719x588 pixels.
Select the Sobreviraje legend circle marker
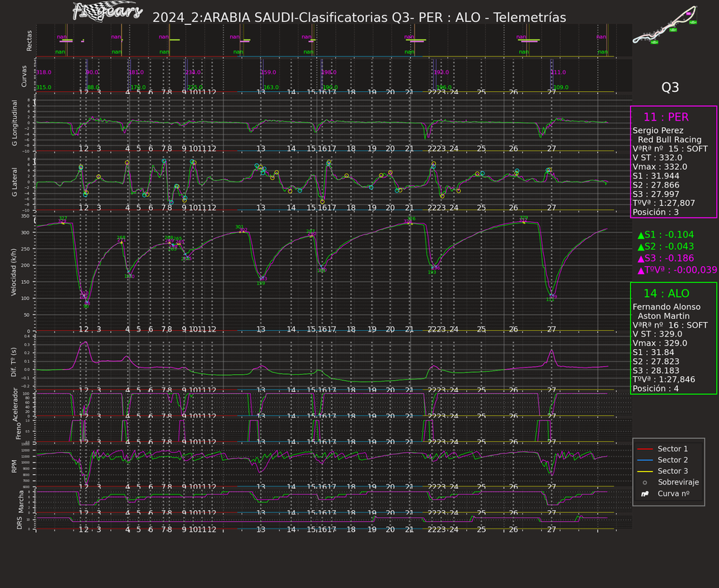(645, 483)
